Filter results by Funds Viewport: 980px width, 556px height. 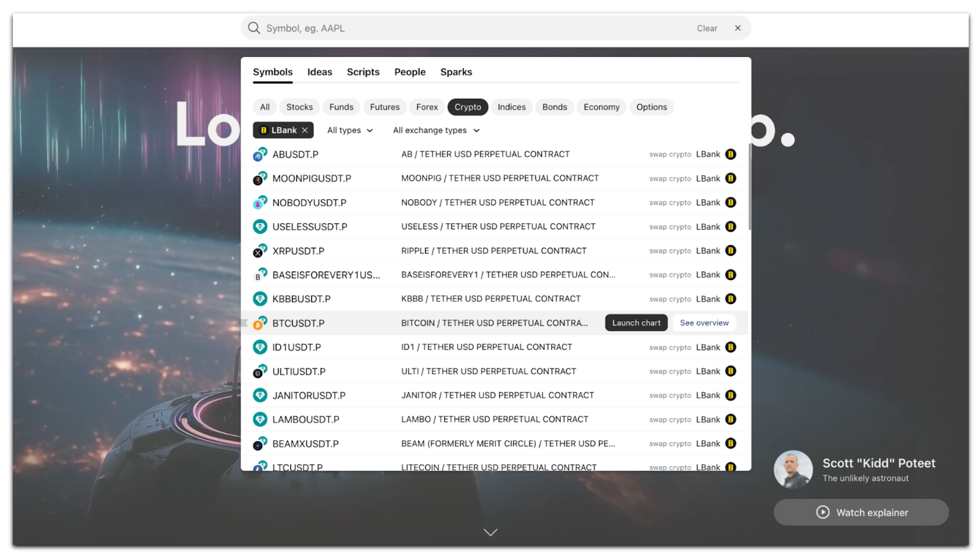(341, 107)
